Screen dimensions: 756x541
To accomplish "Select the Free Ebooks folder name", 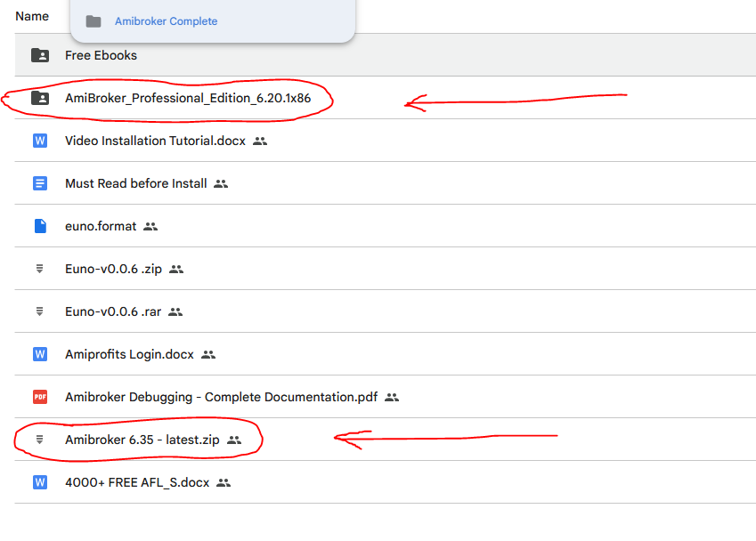I will click(101, 55).
